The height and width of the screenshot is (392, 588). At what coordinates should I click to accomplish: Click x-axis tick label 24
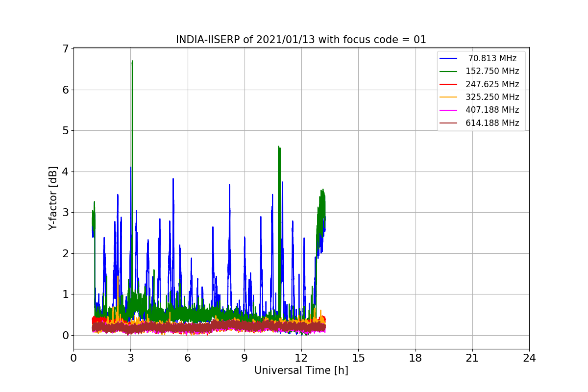tap(529, 358)
